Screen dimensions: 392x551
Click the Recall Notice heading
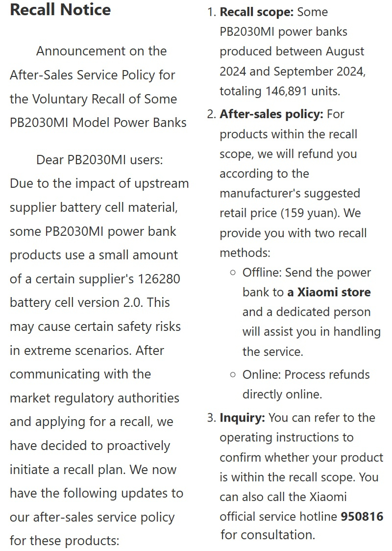60,9
